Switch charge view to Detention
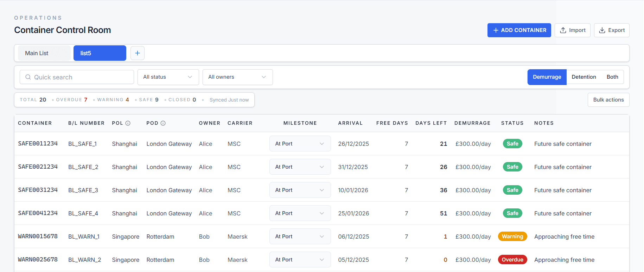Viewport: 644px width, 272px height. [584, 77]
